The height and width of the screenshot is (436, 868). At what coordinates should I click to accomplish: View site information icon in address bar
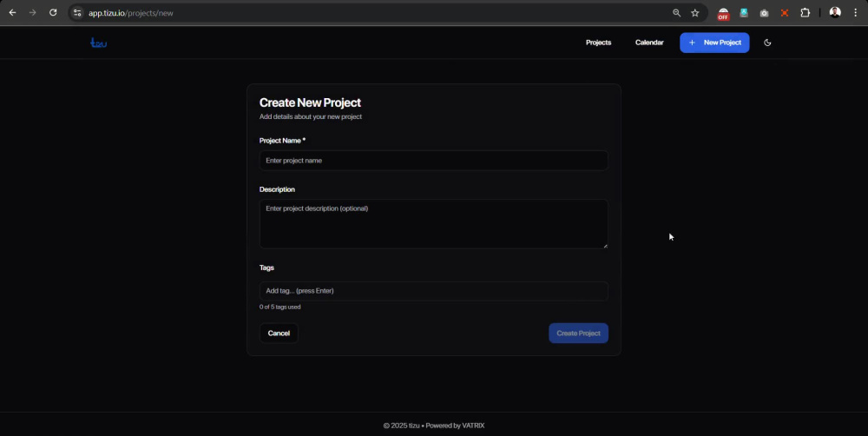[x=77, y=13]
